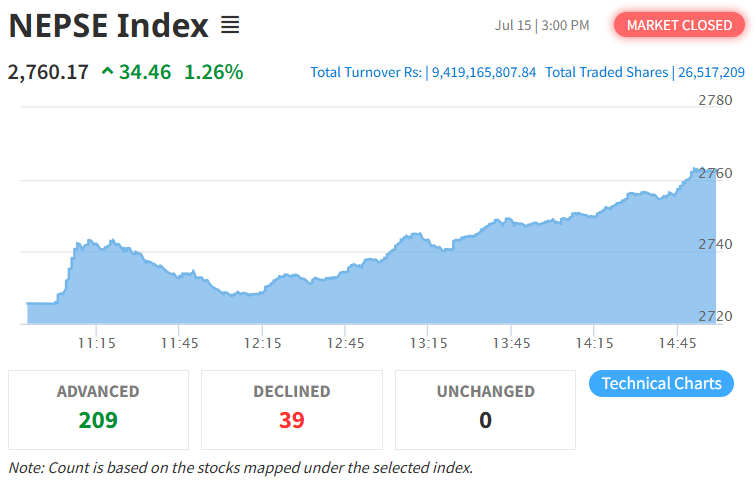Open the hamburger menu beside NEPSE Index
Viewport: 756px width, 484px height.
pos(230,25)
